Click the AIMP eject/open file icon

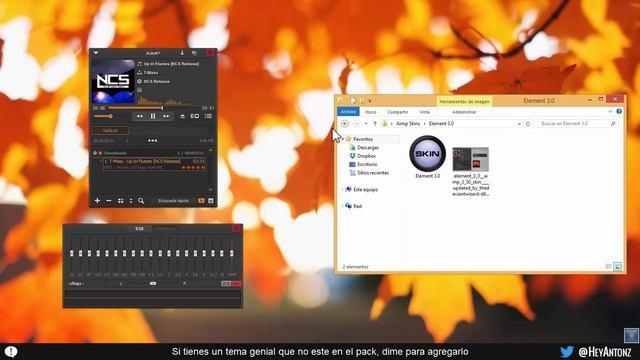click(182, 116)
